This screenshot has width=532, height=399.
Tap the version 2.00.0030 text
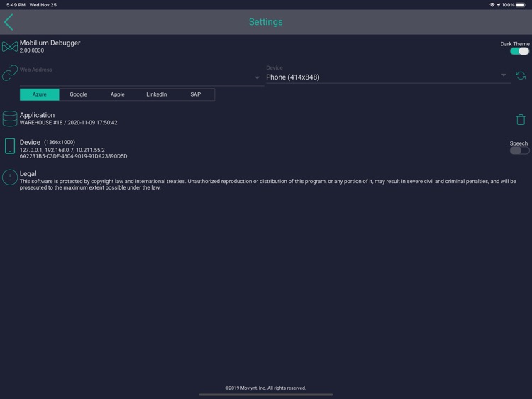point(31,50)
